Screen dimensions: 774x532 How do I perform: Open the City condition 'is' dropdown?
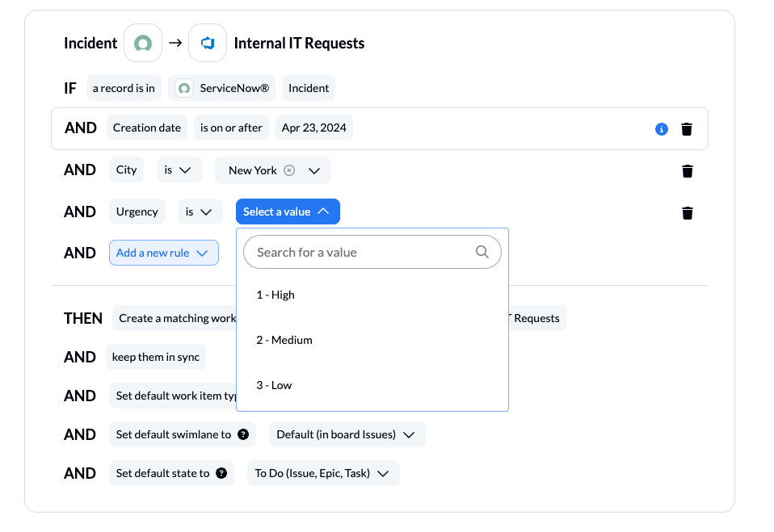pyautogui.click(x=179, y=170)
